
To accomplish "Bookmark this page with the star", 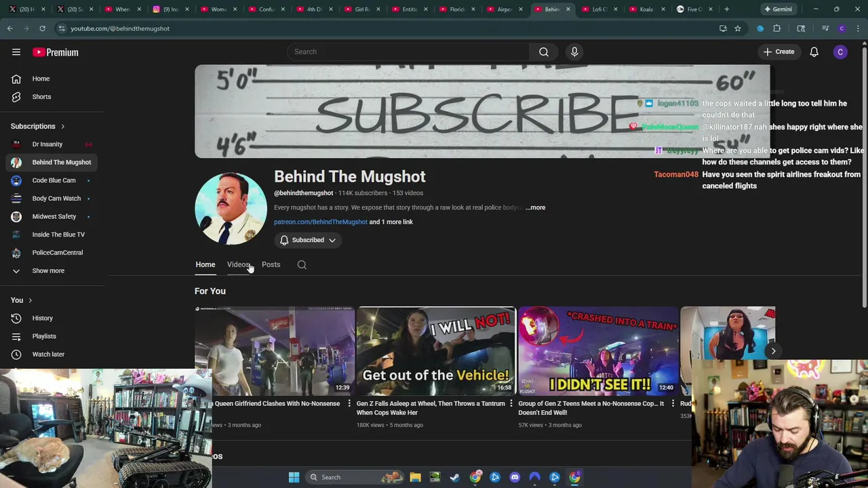I will pos(738,28).
